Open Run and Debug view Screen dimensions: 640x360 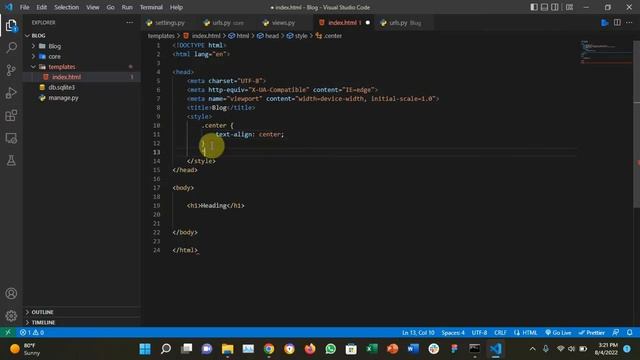coord(11,93)
